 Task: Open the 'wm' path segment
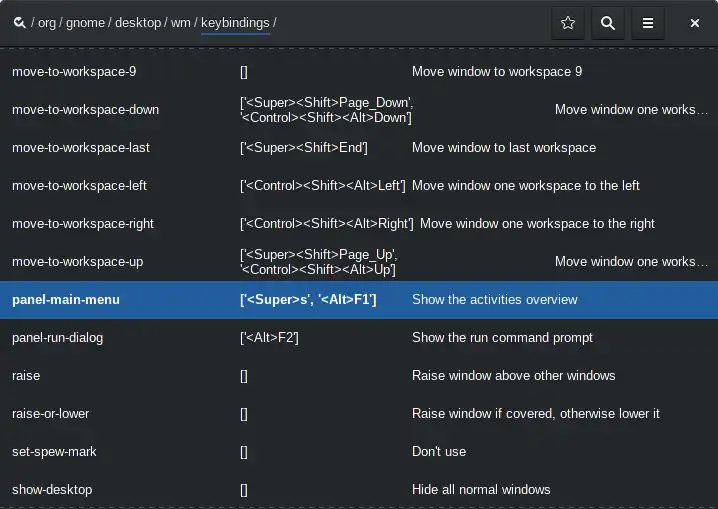tap(180, 22)
